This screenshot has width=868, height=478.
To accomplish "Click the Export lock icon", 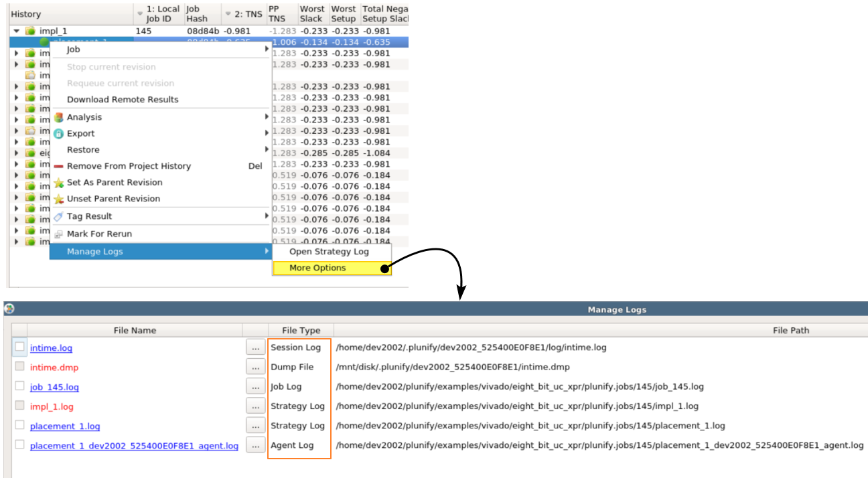I will click(58, 133).
